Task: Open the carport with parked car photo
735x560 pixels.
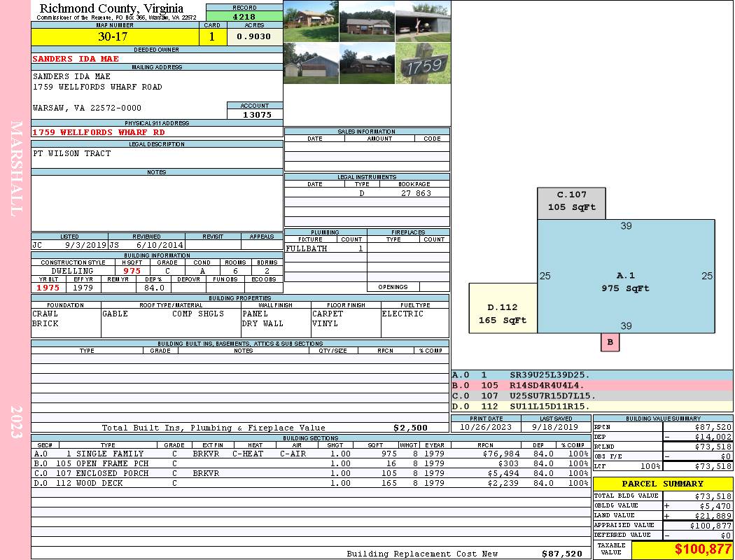Action: click(x=422, y=22)
